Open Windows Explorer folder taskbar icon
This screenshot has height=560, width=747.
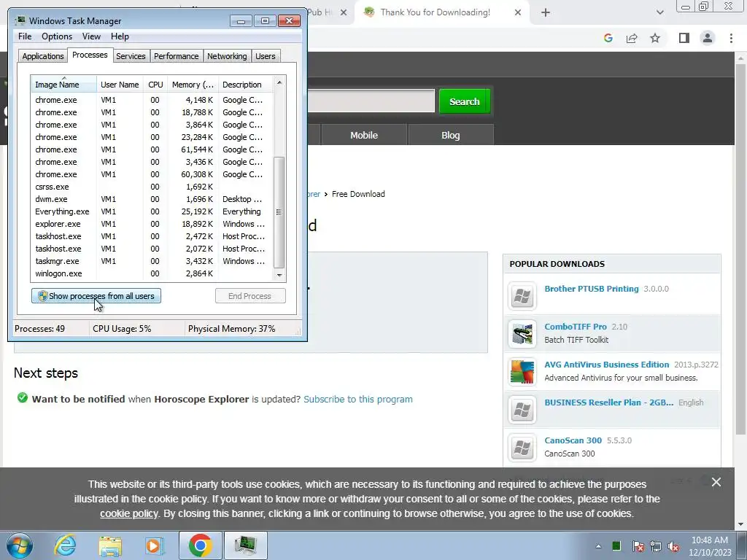tap(110, 545)
